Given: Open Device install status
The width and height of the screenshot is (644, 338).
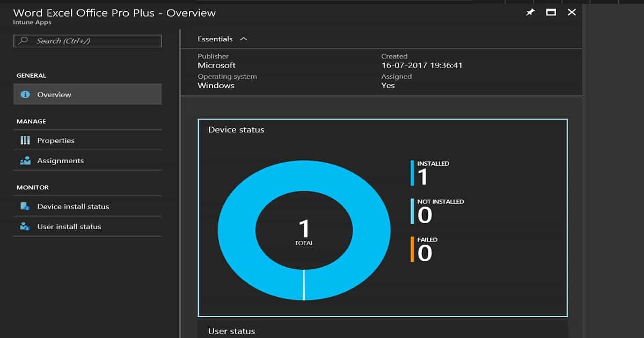Looking at the screenshot, I should coord(87,207).
